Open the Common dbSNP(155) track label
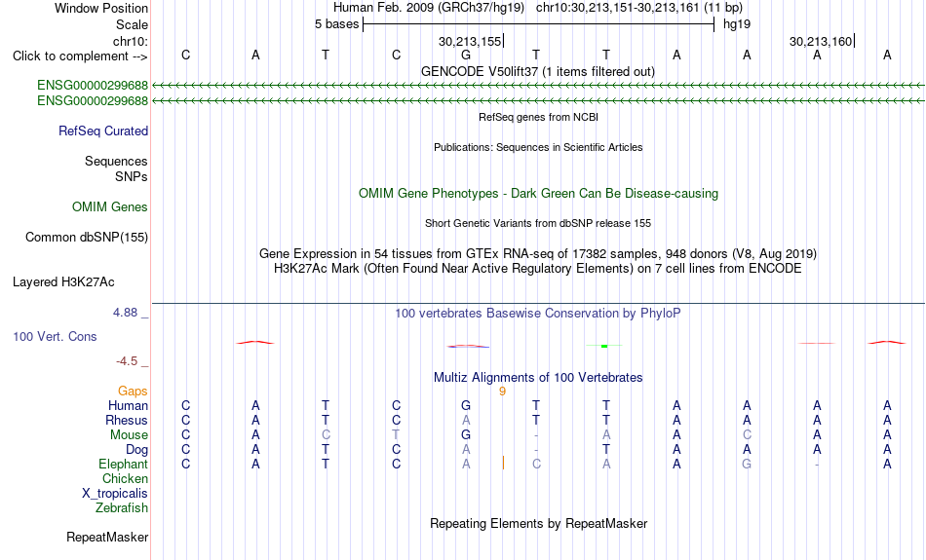The width and height of the screenshot is (926, 560). 86,238
